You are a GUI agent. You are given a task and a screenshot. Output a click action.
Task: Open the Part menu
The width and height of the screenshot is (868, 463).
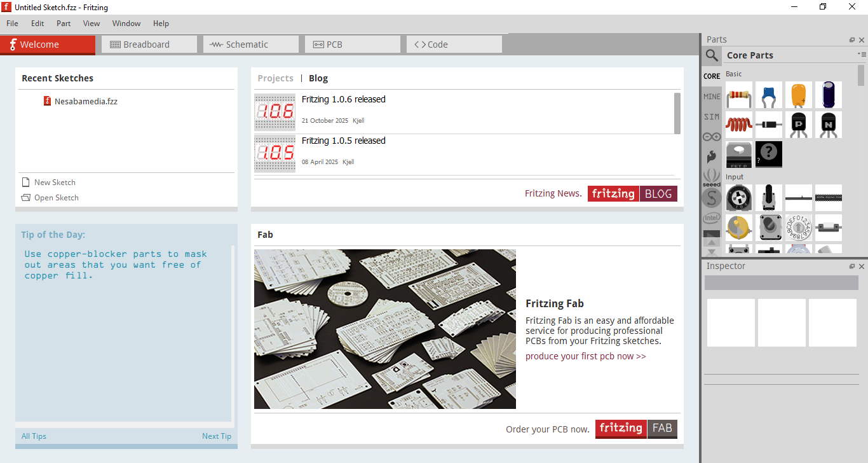(x=64, y=24)
